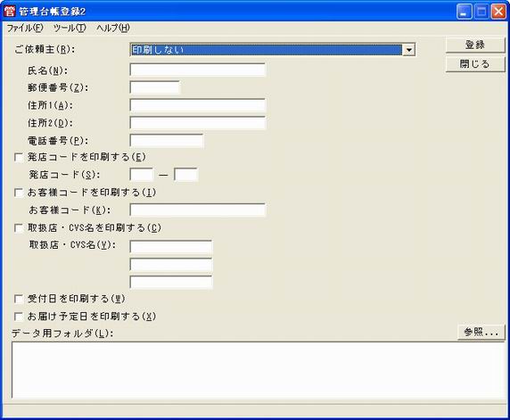Toggle お届け予定日を印刷する checkbox

(x=19, y=317)
